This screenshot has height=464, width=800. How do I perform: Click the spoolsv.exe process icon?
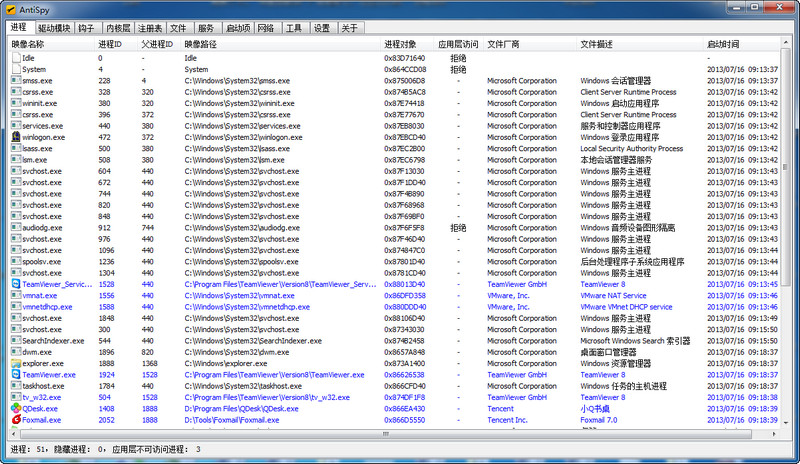16,261
